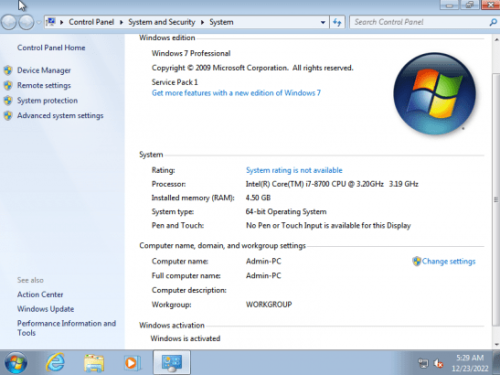Screen dimensions: 500x375
Task: Open the address bar history dropdown
Action: pyautogui.click(x=323, y=22)
